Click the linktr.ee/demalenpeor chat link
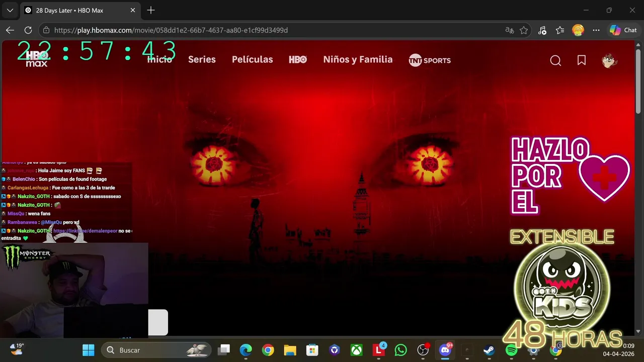The image size is (644, 362). 85,231
